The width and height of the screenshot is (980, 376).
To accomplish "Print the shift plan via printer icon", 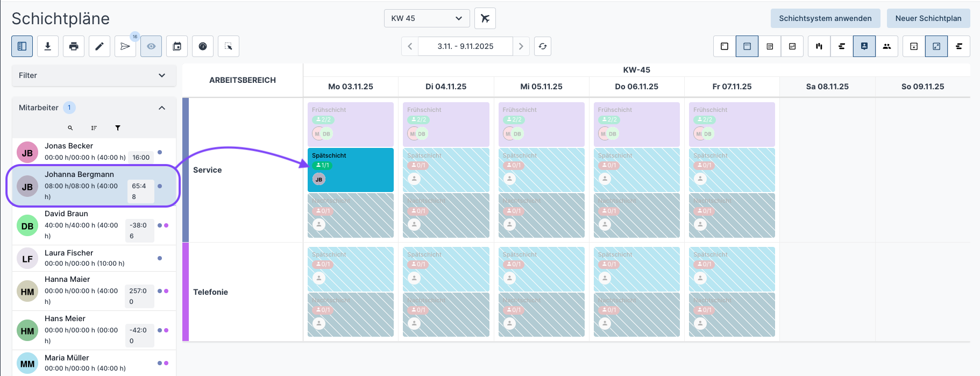I will [x=74, y=46].
